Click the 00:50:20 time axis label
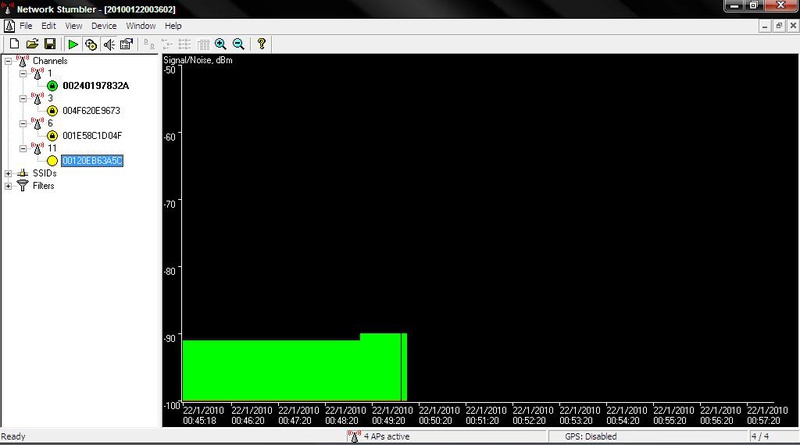 (x=435, y=421)
